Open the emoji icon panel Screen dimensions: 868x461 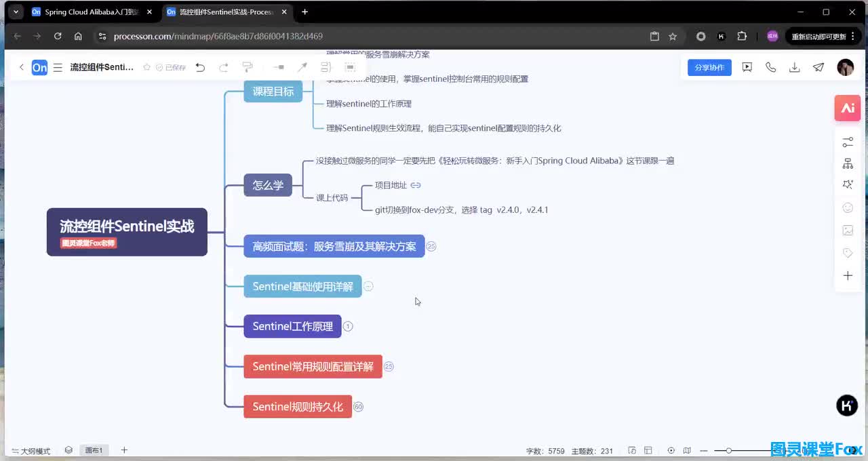pos(848,208)
